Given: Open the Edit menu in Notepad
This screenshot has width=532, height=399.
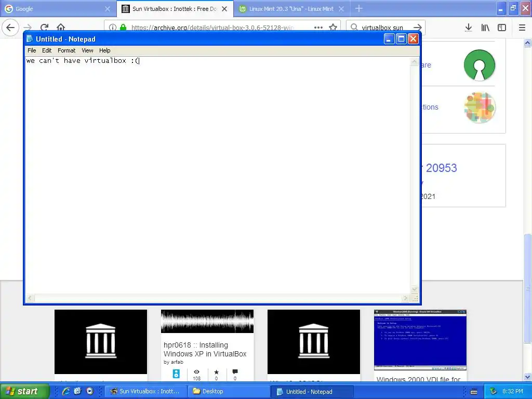Looking at the screenshot, I should point(46,50).
